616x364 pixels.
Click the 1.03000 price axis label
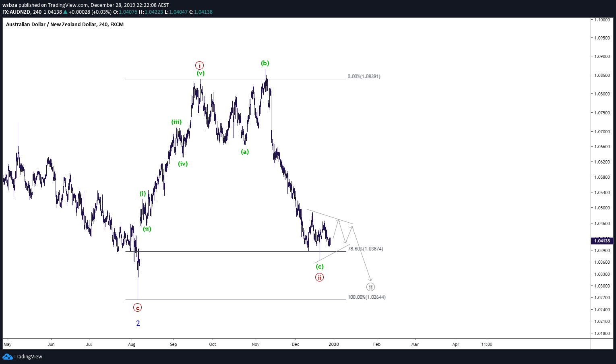pyautogui.click(x=602, y=286)
